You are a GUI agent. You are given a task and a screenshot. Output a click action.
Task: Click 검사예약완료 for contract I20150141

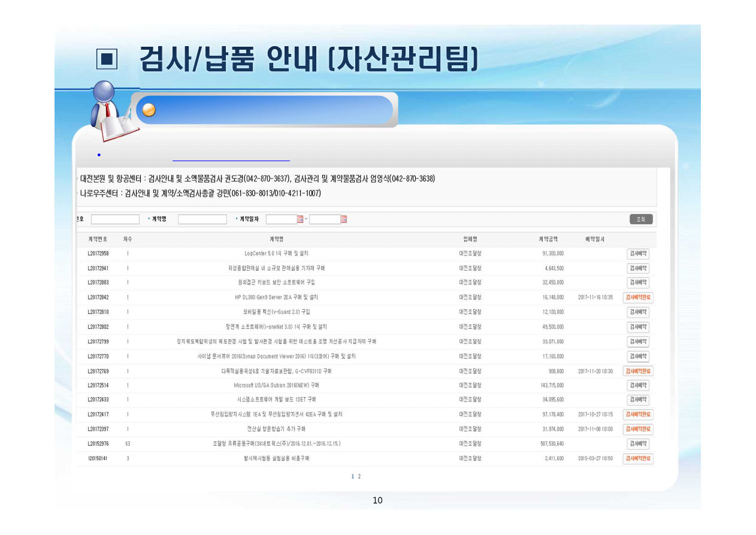click(638, 458)
